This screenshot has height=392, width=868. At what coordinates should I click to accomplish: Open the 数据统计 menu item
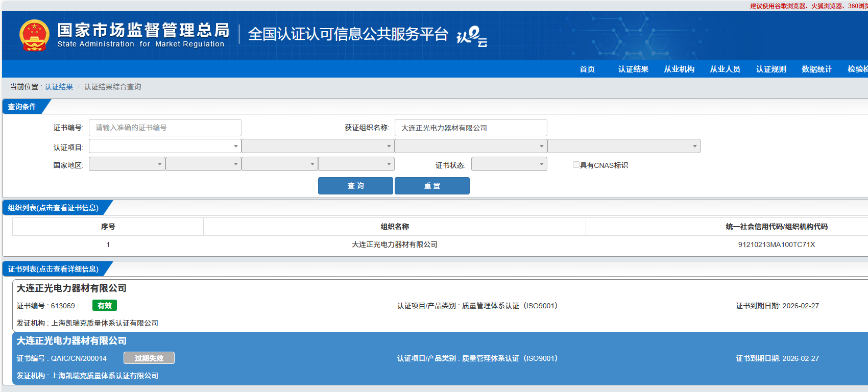pos(816,69)
